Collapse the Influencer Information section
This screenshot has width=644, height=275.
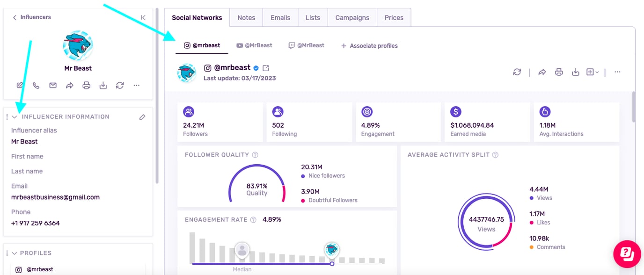point(15,117)
